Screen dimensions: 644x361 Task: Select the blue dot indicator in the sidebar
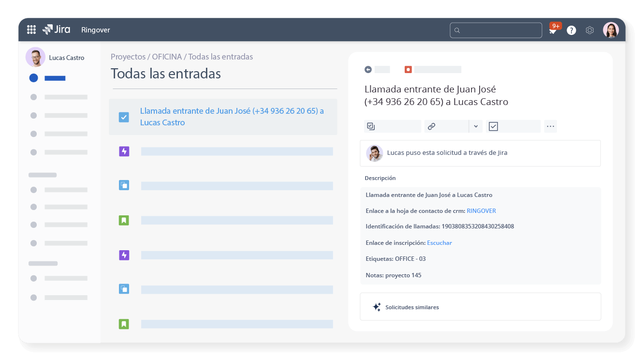[33, 77]
